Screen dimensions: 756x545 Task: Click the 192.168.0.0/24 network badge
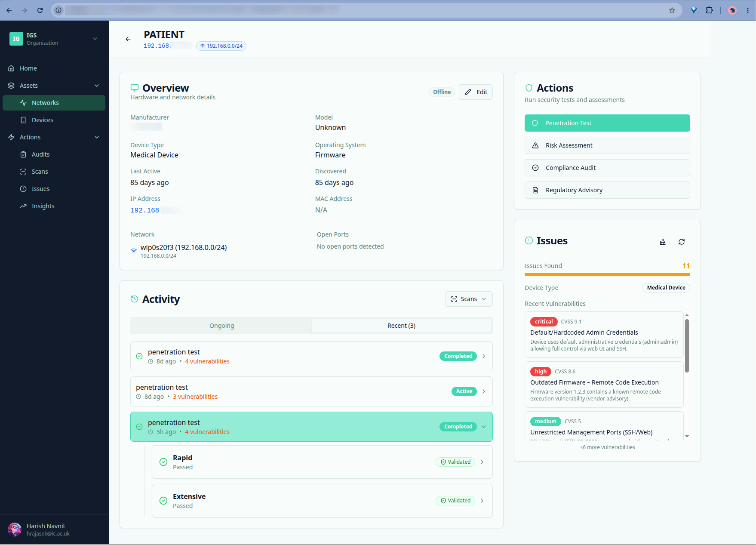(x=221, y=46)
